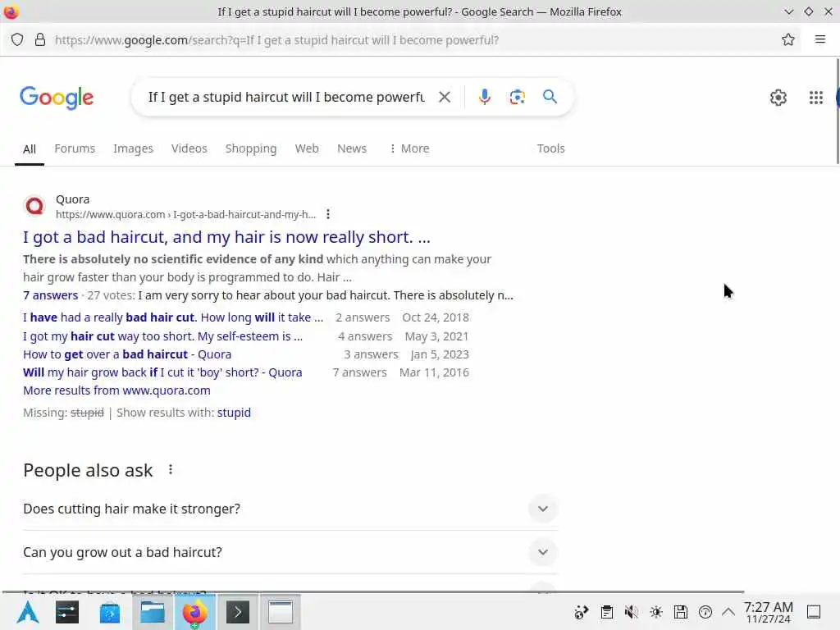The width and height of the screenshot is (840, 630).
Task: Open system settings from the taskbar
Action: (x=67, y=612)
